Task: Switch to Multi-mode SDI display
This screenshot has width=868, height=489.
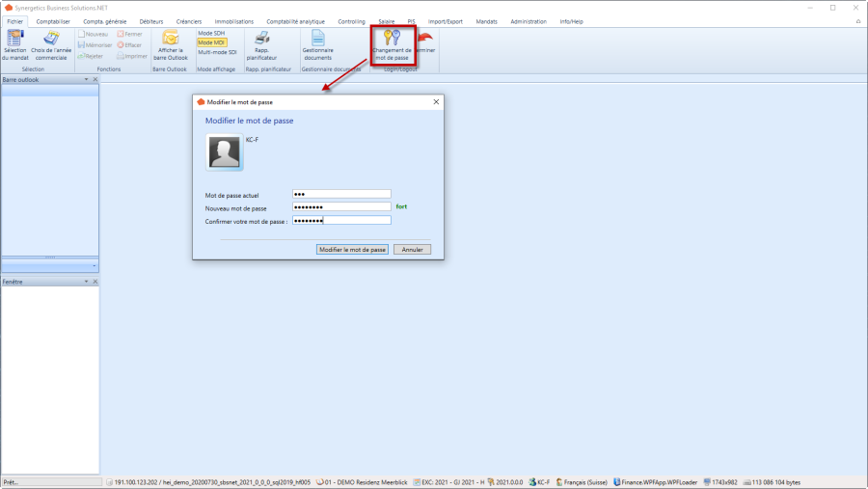Action: click(217, 52)
